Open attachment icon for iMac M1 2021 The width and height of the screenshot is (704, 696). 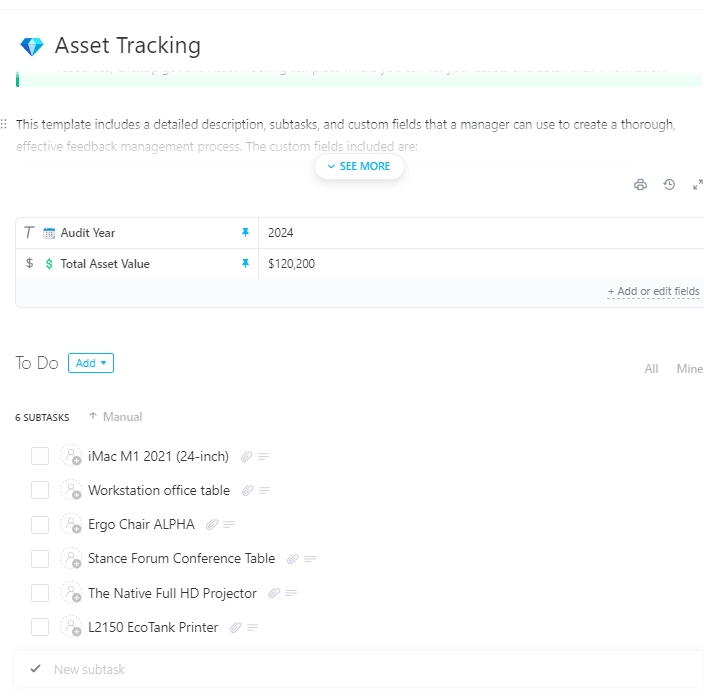246,457
